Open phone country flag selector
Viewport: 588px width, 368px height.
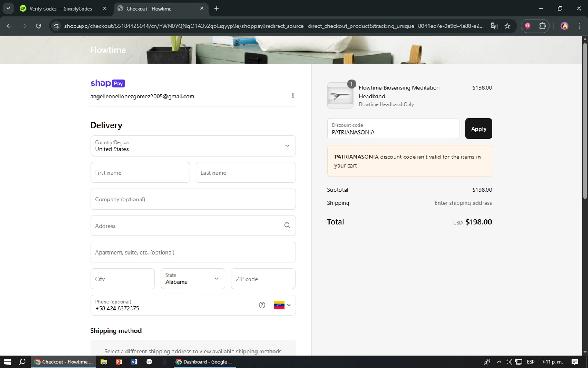tap(282, 305)
